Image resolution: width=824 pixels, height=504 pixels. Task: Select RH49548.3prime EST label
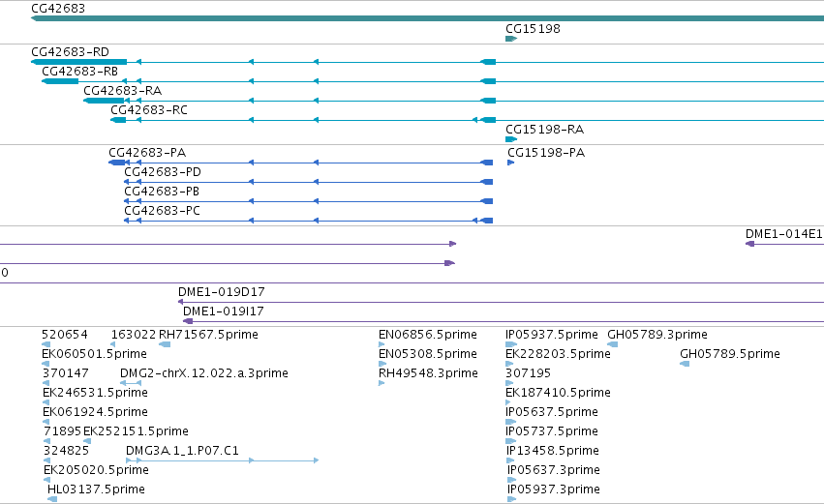428,373
